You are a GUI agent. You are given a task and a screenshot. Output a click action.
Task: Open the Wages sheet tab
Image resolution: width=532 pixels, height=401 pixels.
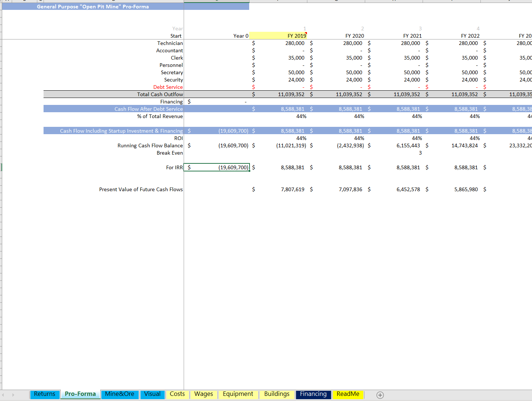coord(203,394)
